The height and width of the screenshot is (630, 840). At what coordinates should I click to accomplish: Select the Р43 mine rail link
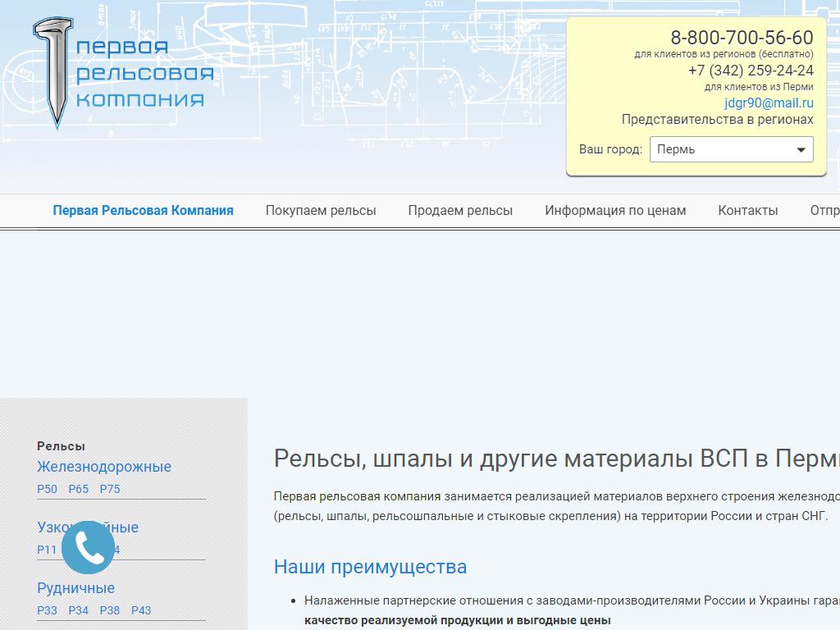[141, 610]
